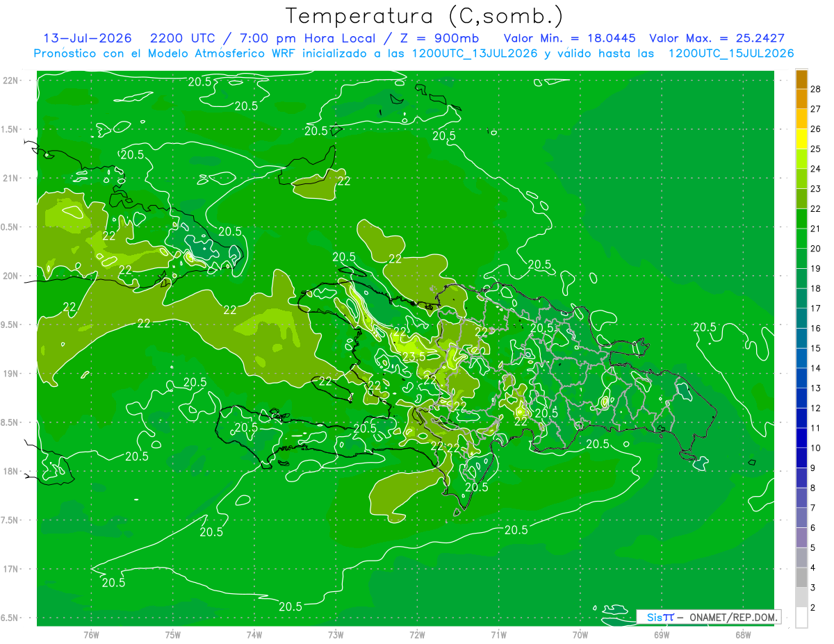This screenshot has width=834, height=644.
Task: Click the "17N" latitude axis label
Action: point(12,569)
